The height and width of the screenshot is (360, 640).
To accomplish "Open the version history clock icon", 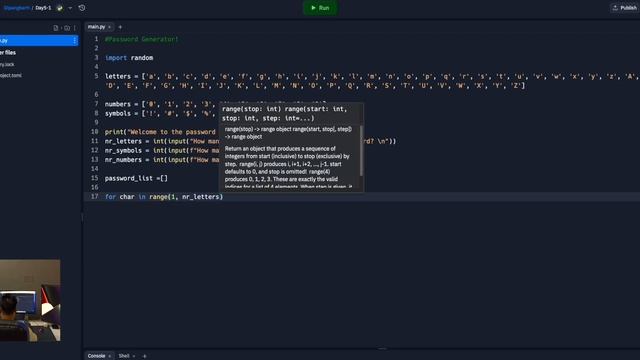I will click(82, 8).
